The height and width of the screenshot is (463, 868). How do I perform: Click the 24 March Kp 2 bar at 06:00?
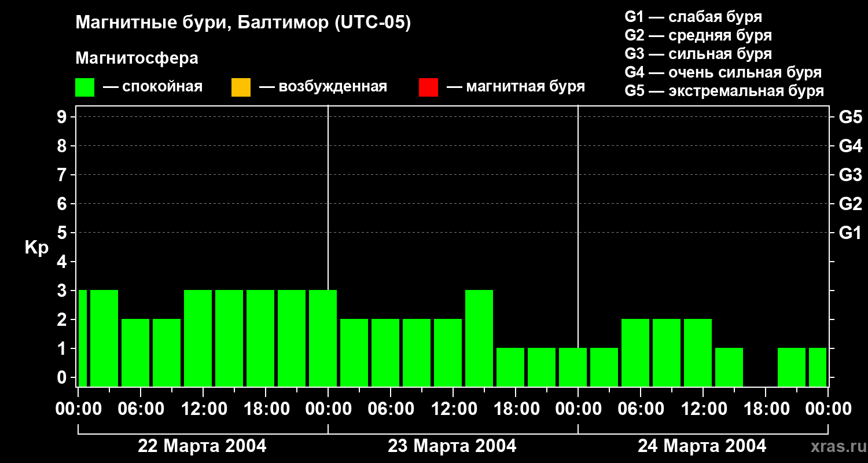(x=635, y=352)
